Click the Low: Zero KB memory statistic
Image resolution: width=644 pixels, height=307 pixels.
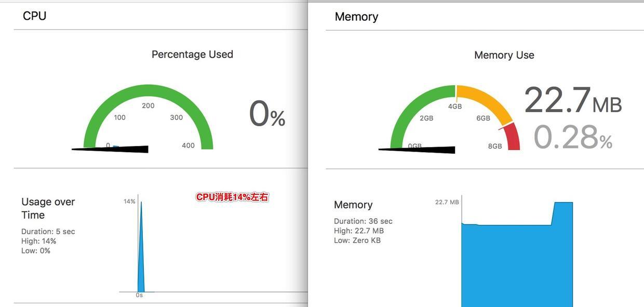click(x=357, y=241)
